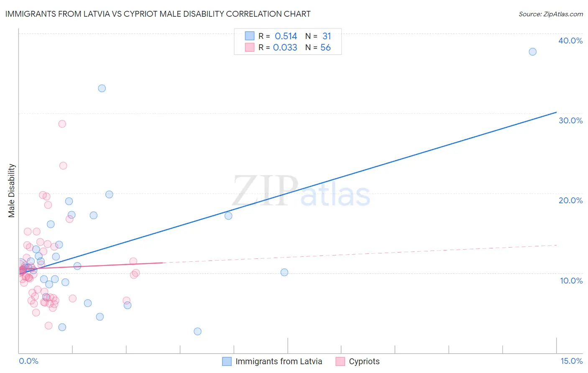
Task: Click the blue data point near 33%
Action: pyautogui.click(x=102, y=88)
